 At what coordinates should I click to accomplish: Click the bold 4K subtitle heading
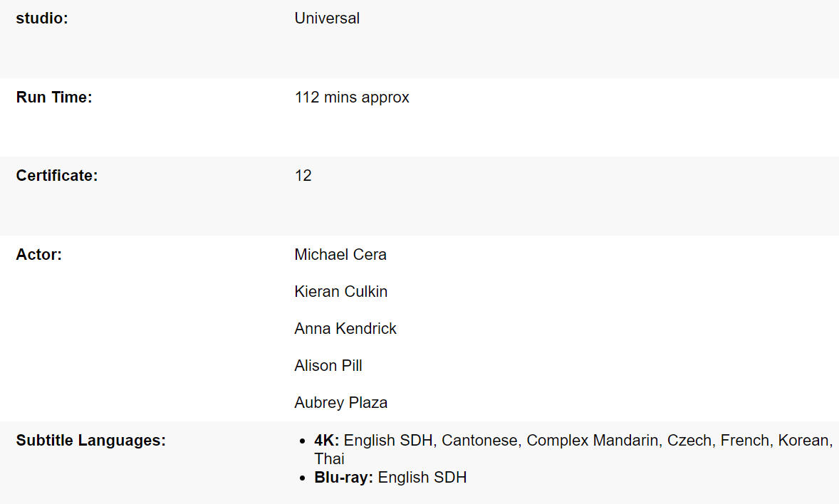point(327,441)
